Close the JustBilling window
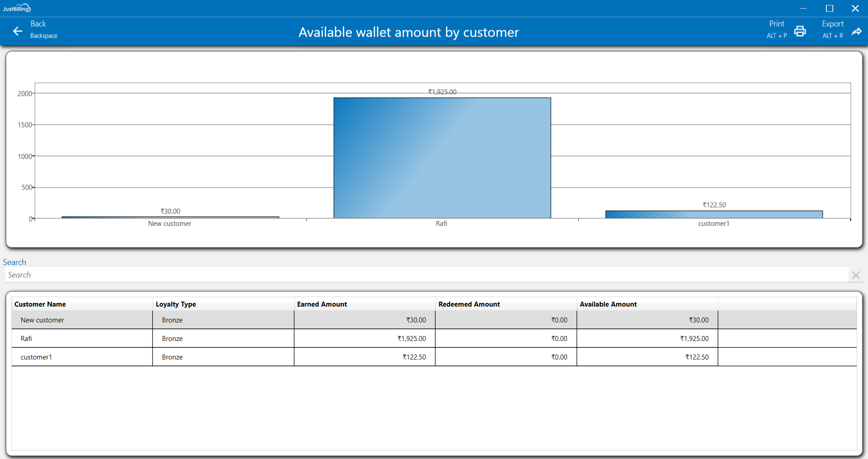Screen dimensions: 868x459 (x=855, y=8)
